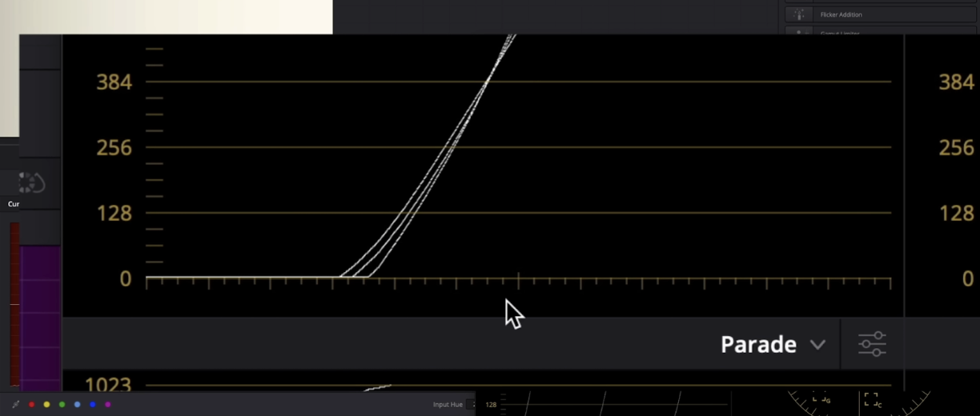Click the 128 scale label on left
980x416 pixels.
point(114,213)
